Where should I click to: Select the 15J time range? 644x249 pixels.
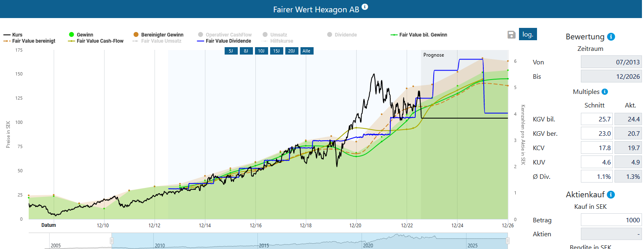(x=276, y=51)
